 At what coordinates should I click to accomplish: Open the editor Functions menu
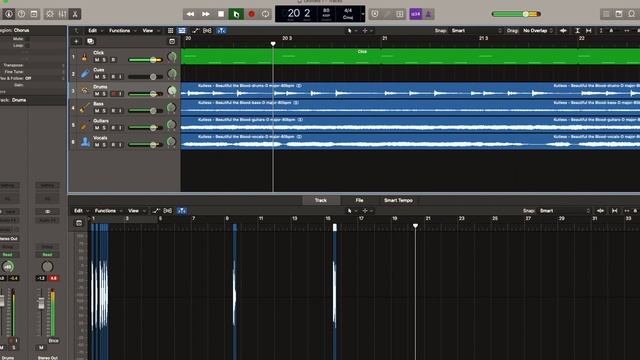[x=105, y=211]
